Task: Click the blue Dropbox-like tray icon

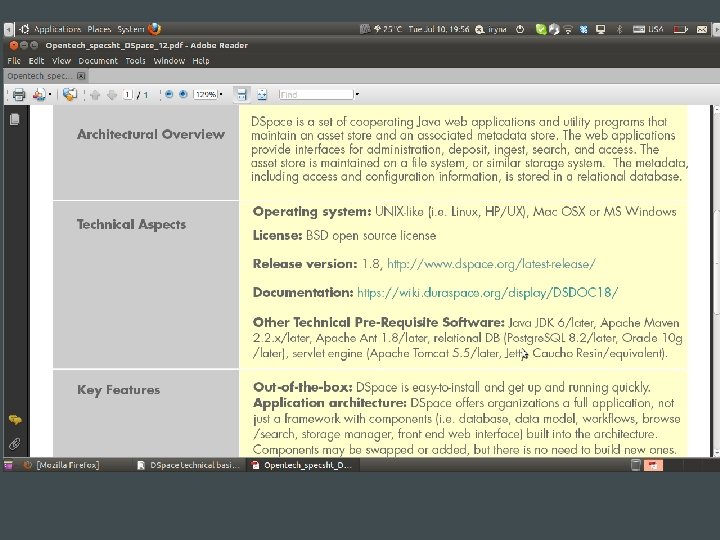Action: 583,29
